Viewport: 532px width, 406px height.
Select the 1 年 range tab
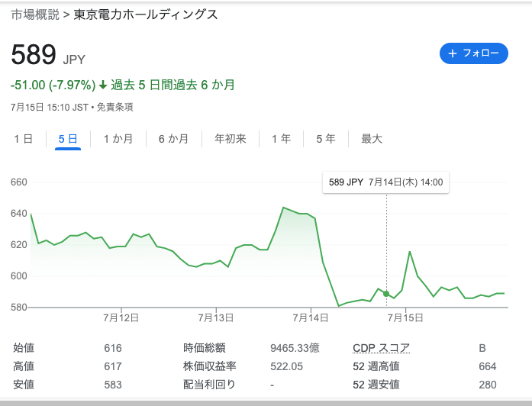pyautogui.click(x=282, y=139)
